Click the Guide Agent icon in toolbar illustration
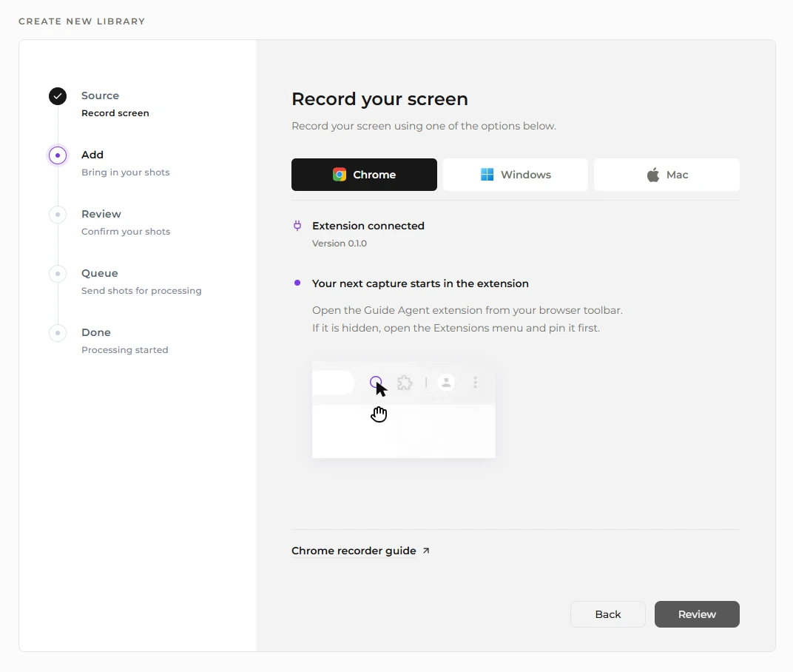This screenshot has height=672, width=793. click(376, 383)
